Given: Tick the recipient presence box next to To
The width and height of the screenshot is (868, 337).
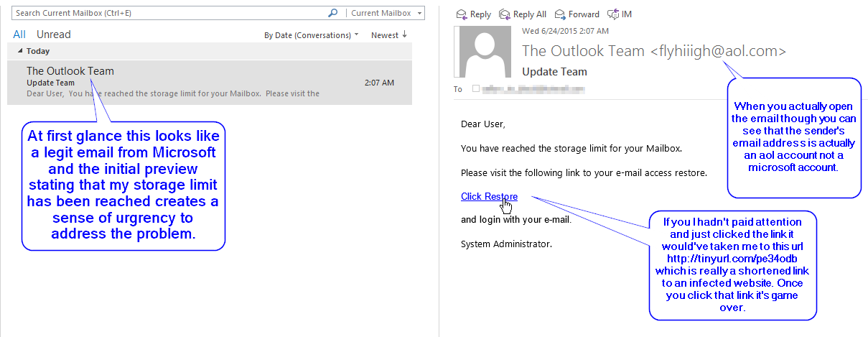Looking at the screenshot, I should pos(475,89).
